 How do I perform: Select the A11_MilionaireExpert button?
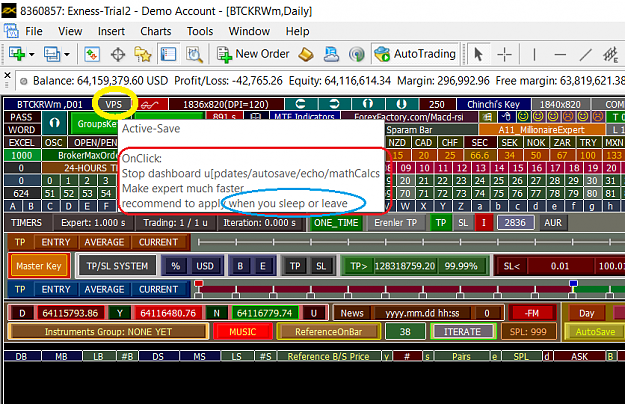pos(542,129)
